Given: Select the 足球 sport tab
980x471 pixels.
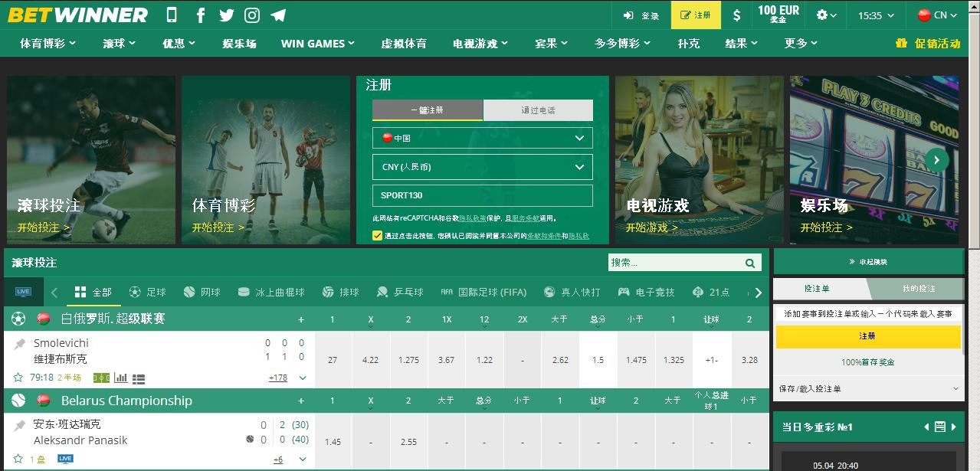Looking at the screenshot, I should [x=147, y=292].
